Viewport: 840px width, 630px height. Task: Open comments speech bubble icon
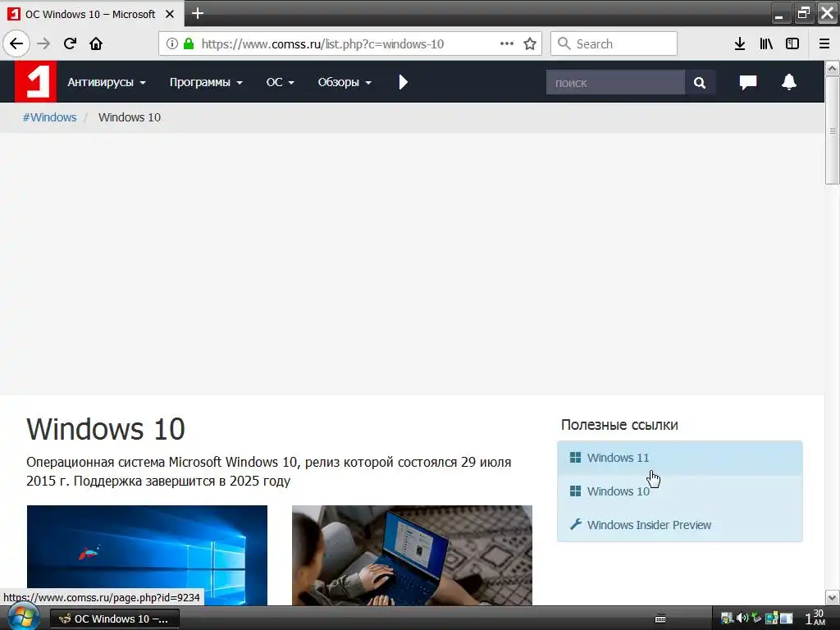748,82
